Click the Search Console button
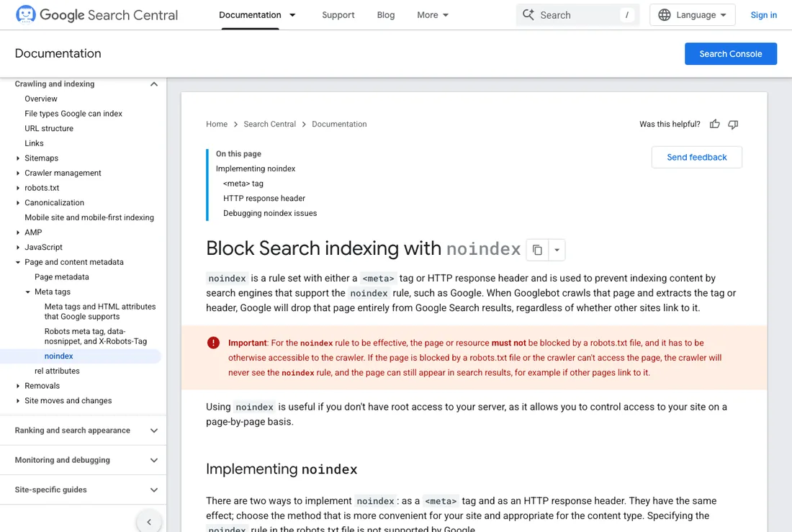This screenshot has height=532, width=792. click(x=730, y=53)
